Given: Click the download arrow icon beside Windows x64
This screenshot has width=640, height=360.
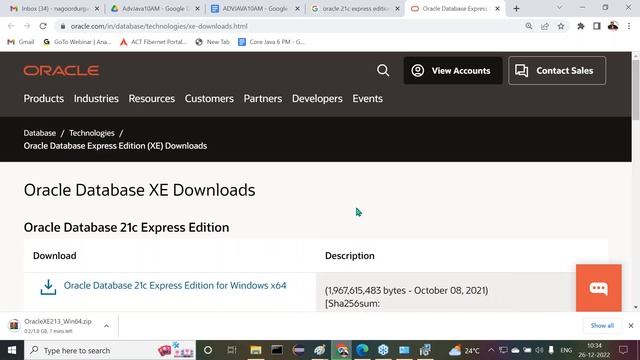Looking at the screenshot, I should tap(48, 287).
